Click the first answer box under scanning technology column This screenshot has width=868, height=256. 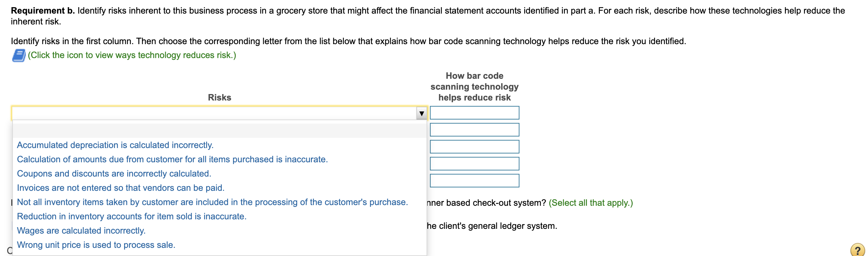[x=474, y=112]
